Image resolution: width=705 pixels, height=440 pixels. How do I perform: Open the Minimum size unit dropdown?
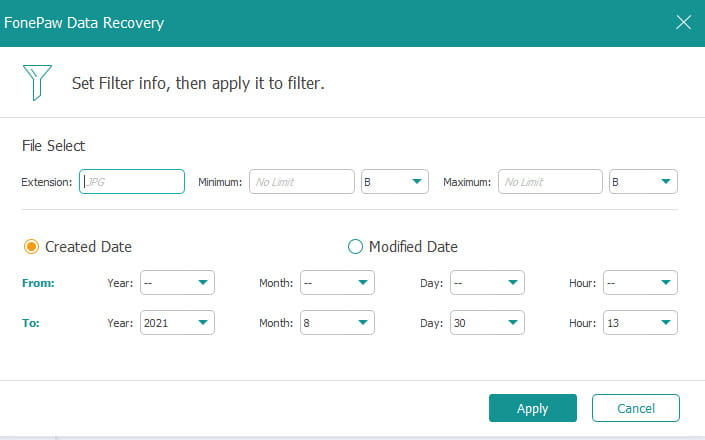(x=395, y=181)
